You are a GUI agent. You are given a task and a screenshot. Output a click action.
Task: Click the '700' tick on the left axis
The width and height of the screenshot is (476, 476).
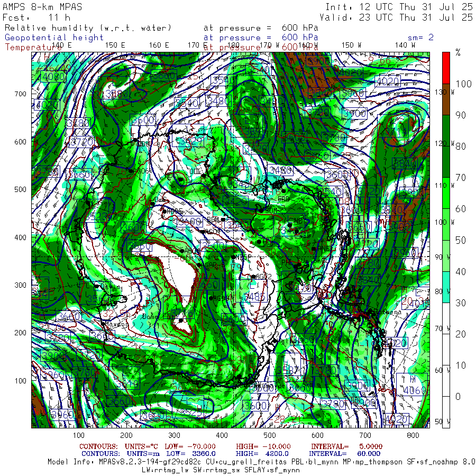(x=20, y=94)
